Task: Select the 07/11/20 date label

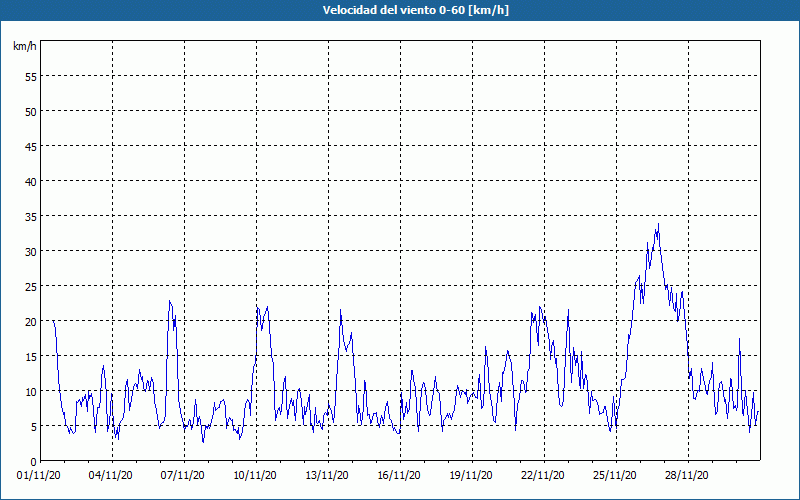Action: click(x=183, y=476)
